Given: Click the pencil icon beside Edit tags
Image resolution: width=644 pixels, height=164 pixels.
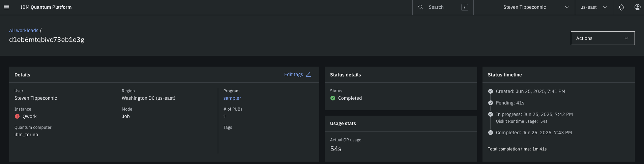Looking at the screenshot, I should point(309,75).
